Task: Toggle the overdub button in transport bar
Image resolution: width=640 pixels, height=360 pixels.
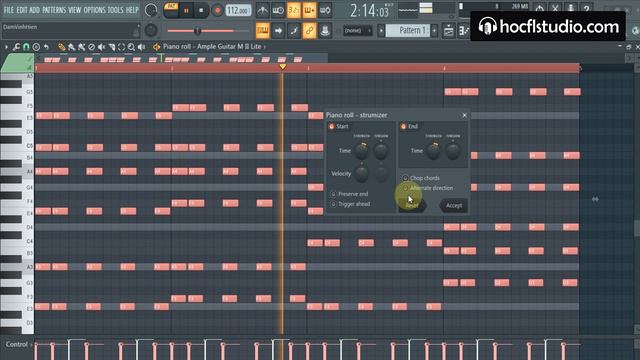Action: (309, 10)
